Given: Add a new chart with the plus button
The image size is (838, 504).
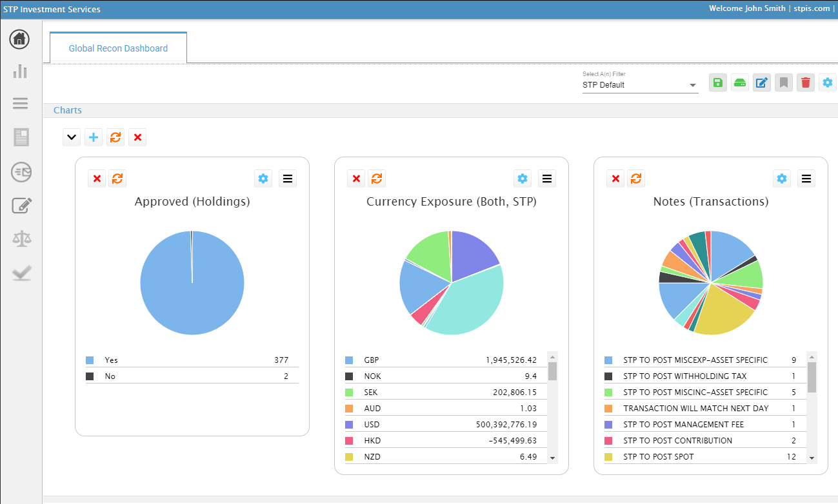Looking at the screenshot, I should (x=93, y=137).
